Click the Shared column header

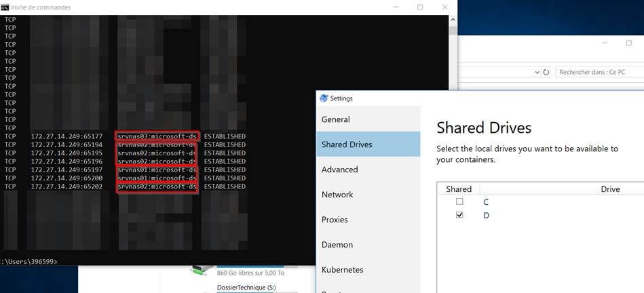pos(458,189)
